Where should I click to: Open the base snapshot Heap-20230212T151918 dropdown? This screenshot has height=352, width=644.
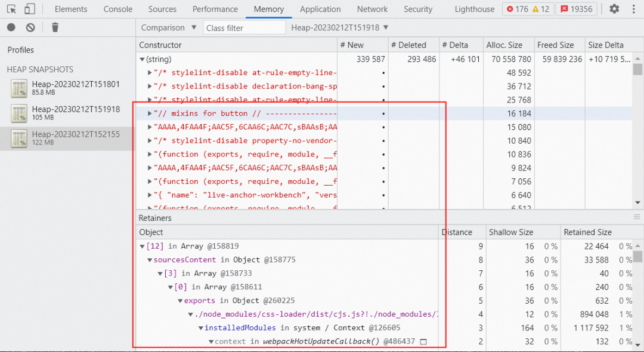(340, 27)
